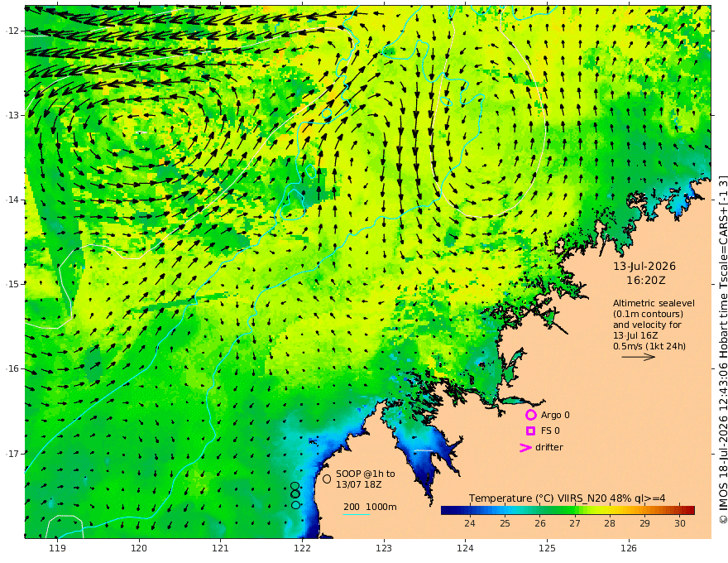
Task: Click the 'Altimetric sealevel' caption text
Action: pyautogui.click(x=654, y=303)
